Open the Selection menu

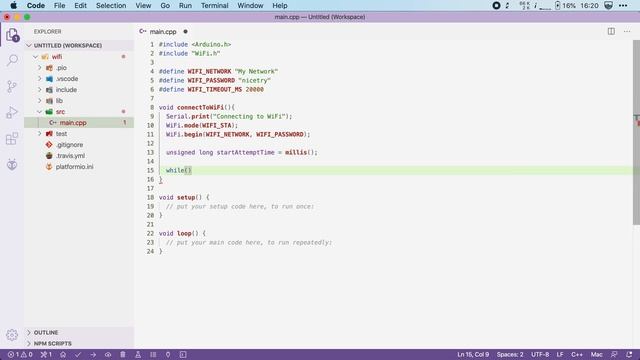click(111, 6)
